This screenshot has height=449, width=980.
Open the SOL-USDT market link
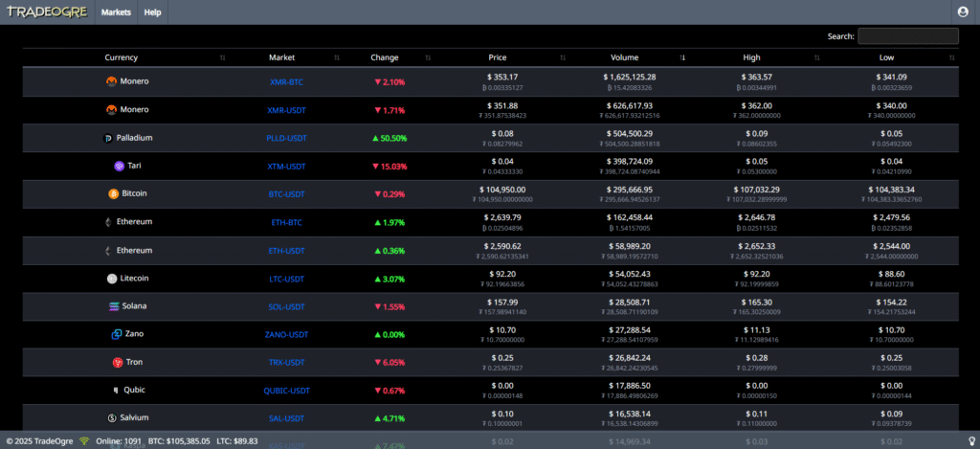point(286,307)
